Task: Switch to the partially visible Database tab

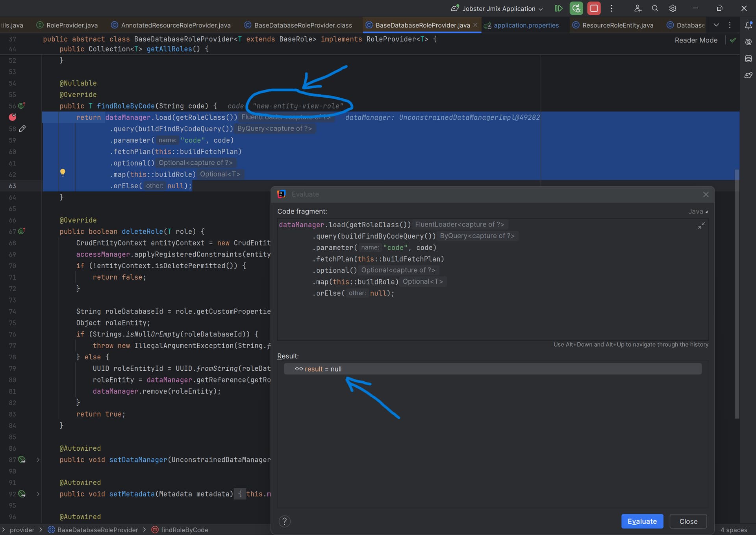Action: tap(686, 25)
